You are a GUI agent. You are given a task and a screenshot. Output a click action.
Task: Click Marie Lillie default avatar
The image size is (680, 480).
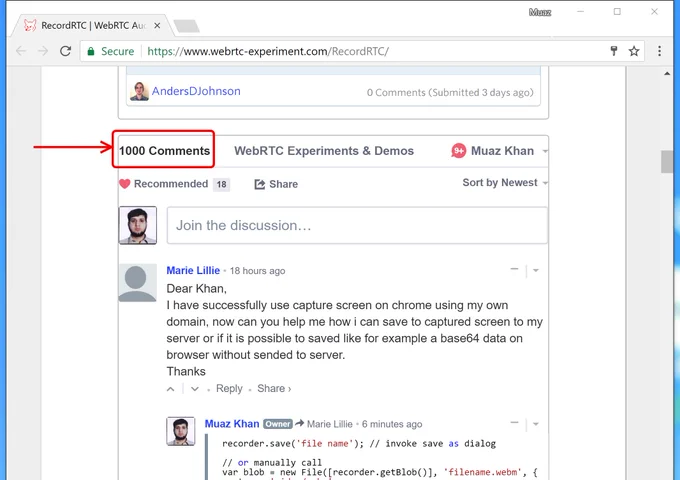tap(137, 283)
